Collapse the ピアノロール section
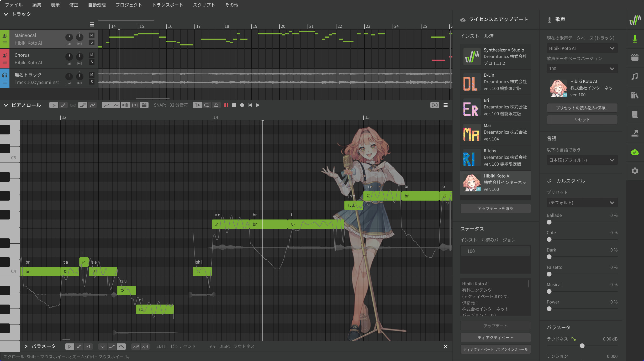 tap(6, 105)
